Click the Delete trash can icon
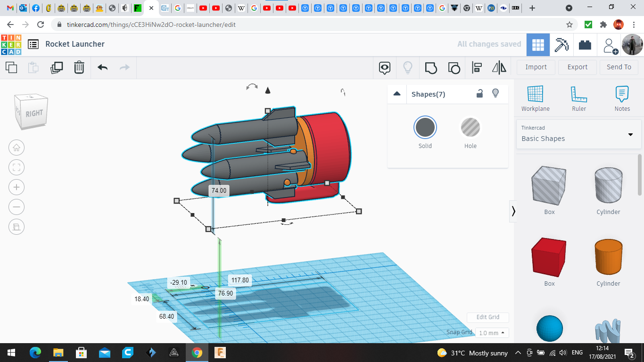The width and height of the screenshot is (644, 362). 79,67
